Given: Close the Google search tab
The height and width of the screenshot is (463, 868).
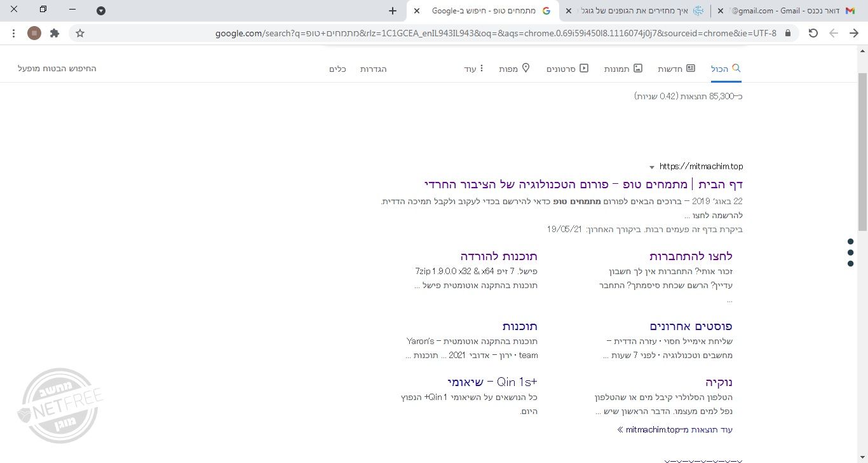Looking at the screenshot, I should tap(417, 11).
